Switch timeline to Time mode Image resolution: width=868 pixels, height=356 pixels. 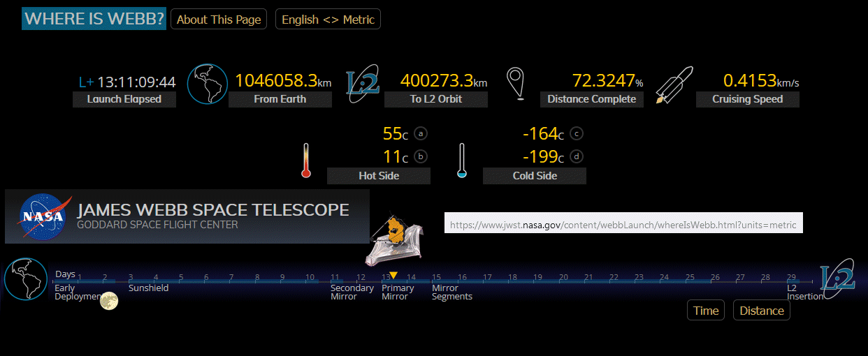coord(705,311)
